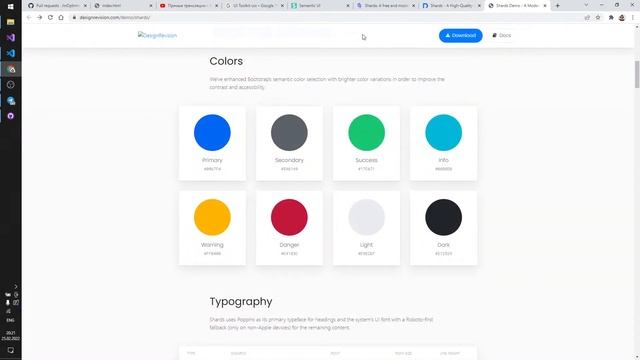Click the Danger label text
The width and height of the screenshot is (640, 360).
pos(289,245)
